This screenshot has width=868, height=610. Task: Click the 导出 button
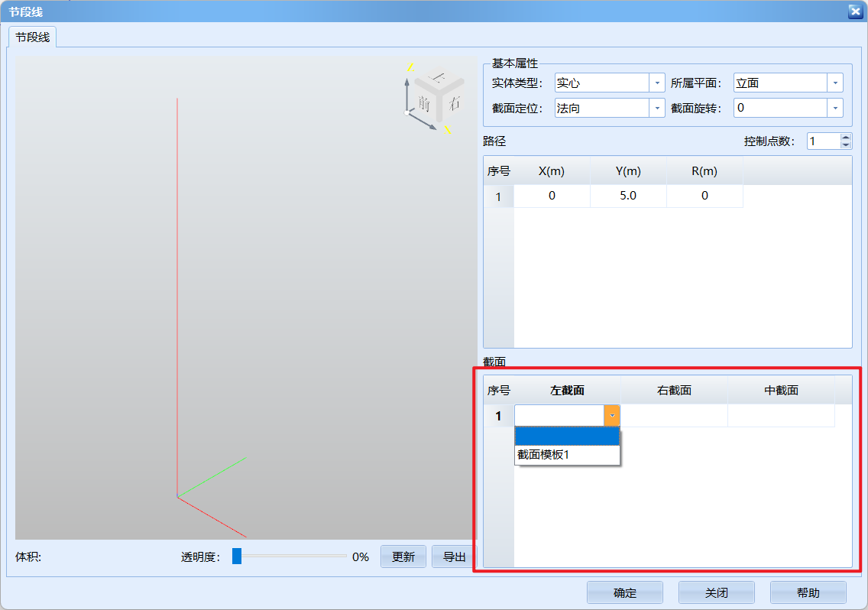[x=454, y=556]
